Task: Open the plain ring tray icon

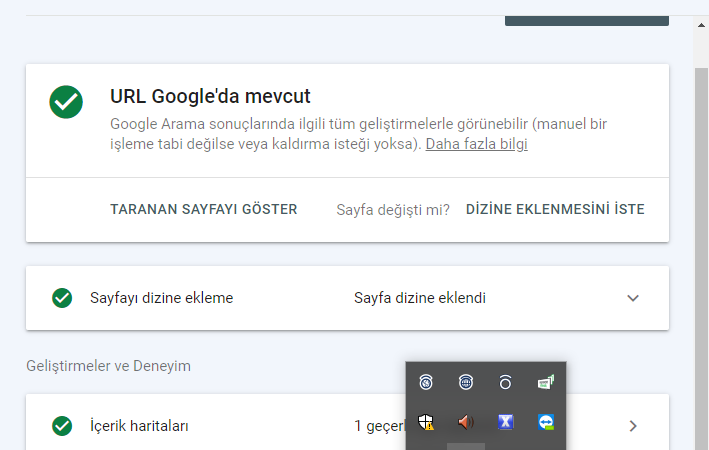Action: (x=506, y=383)
